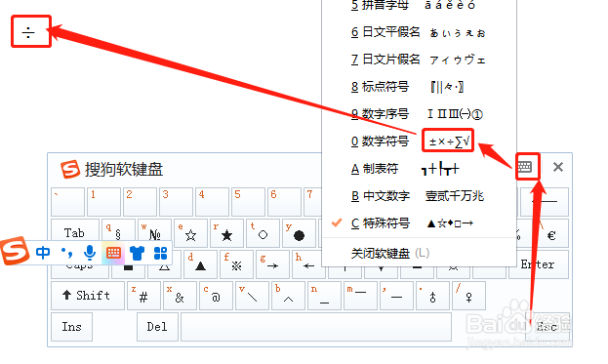The width and height of the screenshot is (608, 364).
Task: Click the v key with backslash ＼ symbol
Action: tap(252, 296)
